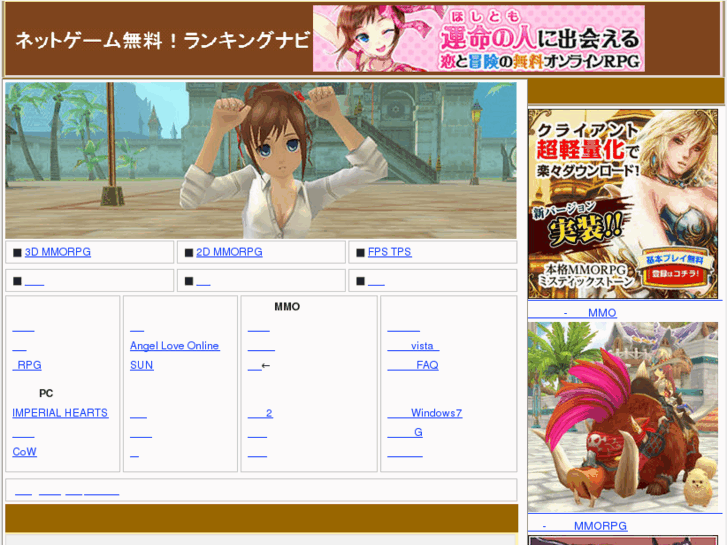Viewport: 727px width, 545px height.
Task: Click the PC heading in first column
Action: pyautogui.click(x=46, y=393)
